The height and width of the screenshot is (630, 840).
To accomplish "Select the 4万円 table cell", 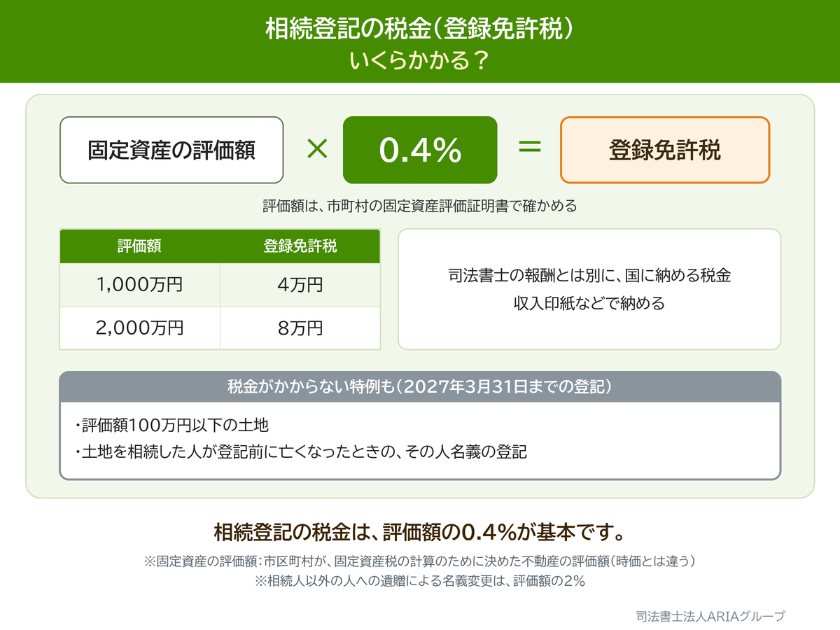I will click(300, 285).
